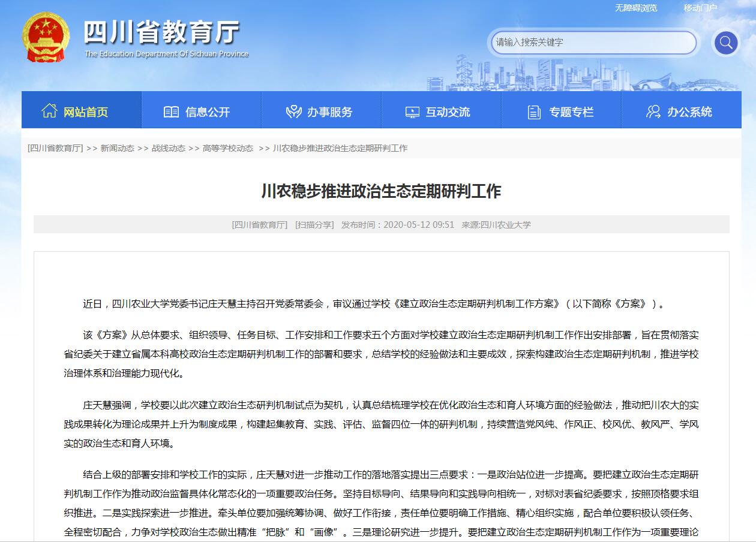756x542 pixels.
Task: Click the magnifier search button
Action: [725, 43]
